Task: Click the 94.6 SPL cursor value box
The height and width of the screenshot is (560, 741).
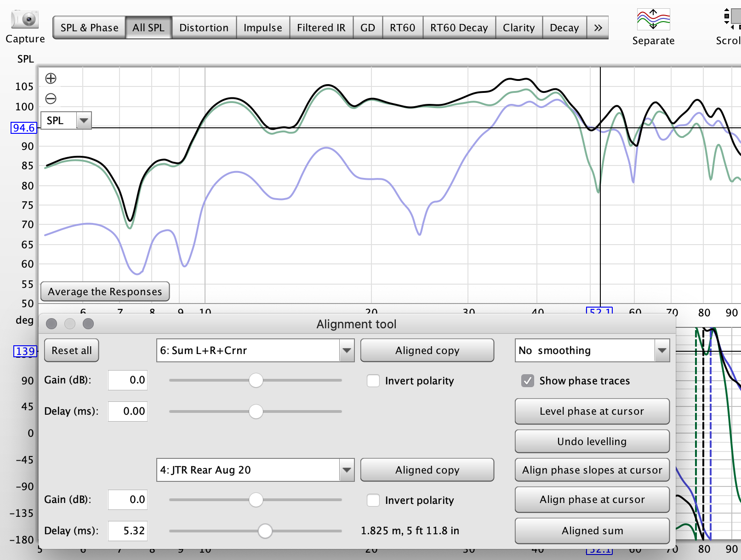Action: (24, 128)
